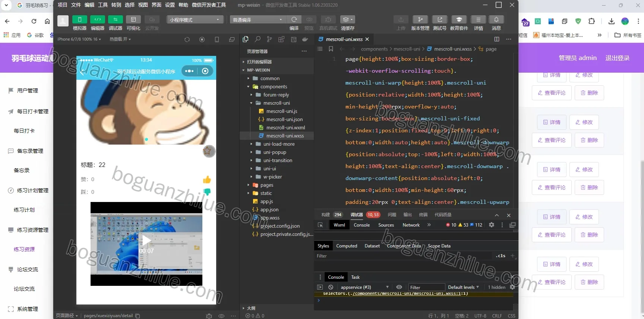644x319 pixels.
Task: Open the source control branch icon
Action: [x=269, y=39]
